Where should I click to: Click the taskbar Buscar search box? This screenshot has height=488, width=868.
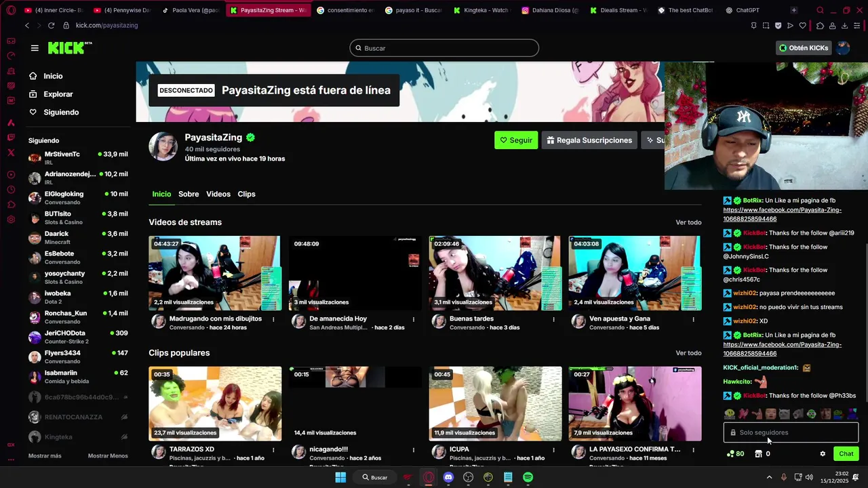[x=374, y=477]
